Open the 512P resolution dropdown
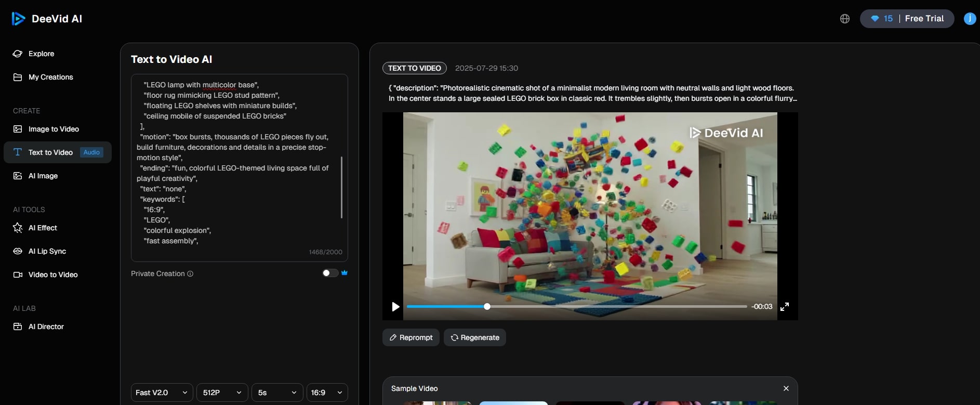Image resolution: width=980 pixels, height=405 pixels. (222, 393)
